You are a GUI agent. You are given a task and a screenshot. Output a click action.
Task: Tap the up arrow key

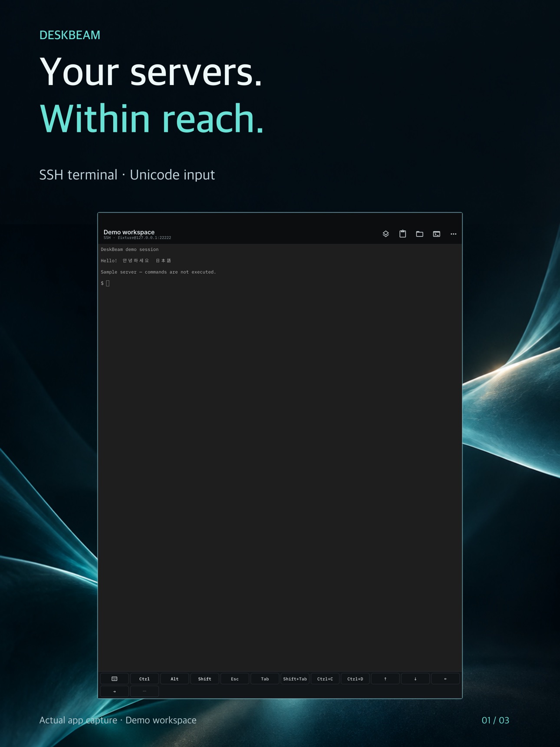385,679
